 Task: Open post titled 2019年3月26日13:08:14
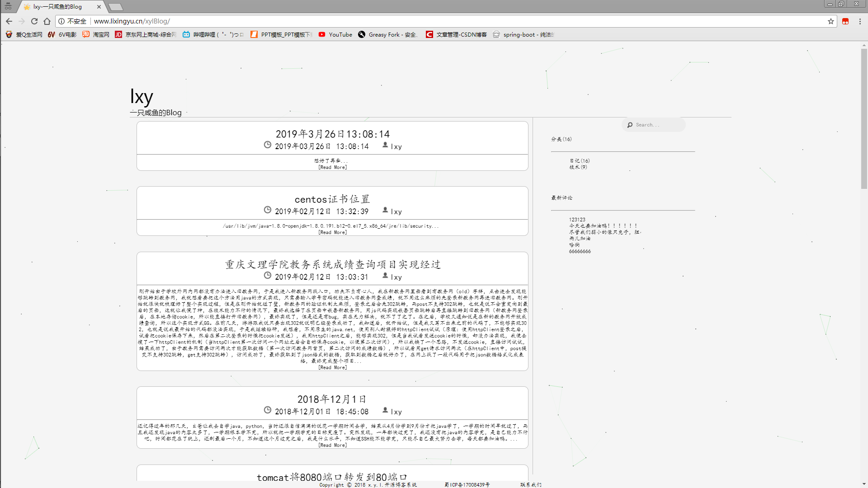pos(332,134)
